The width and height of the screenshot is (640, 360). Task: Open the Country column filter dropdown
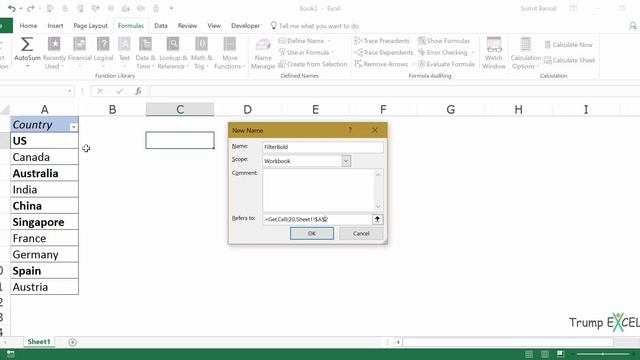[73, 127]
